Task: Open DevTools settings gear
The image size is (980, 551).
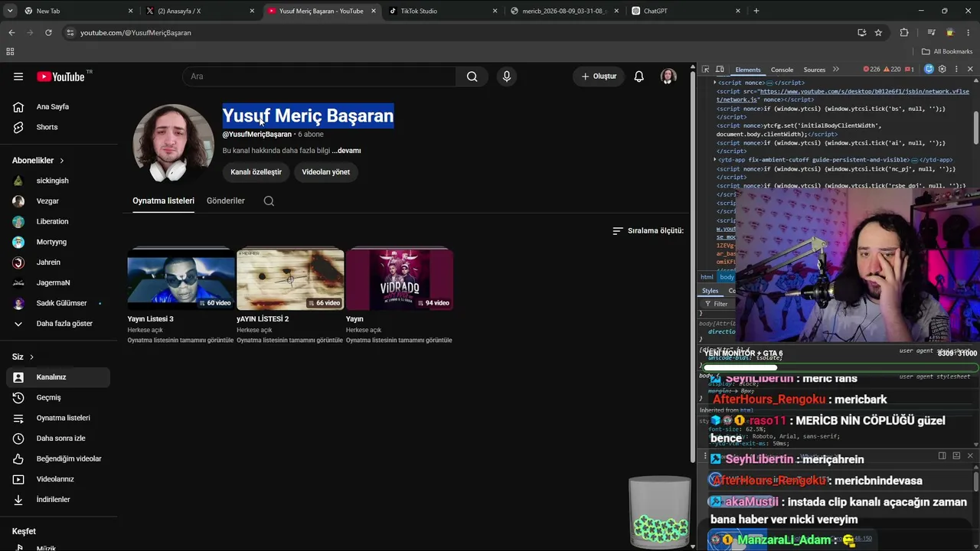Action: tap(942, 70)
